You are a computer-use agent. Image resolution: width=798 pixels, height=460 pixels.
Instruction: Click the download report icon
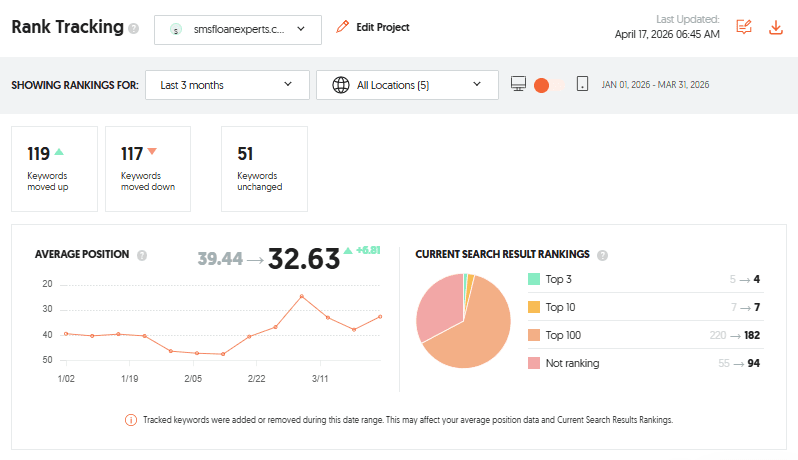[x=776, y=27]
